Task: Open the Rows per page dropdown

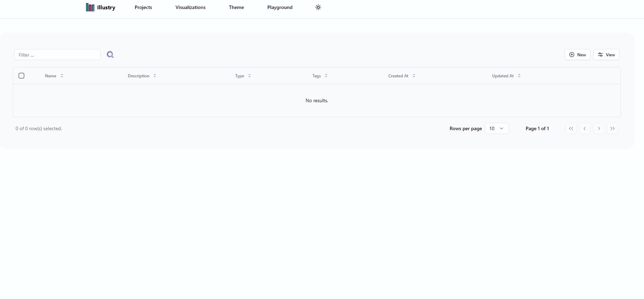Action: click(497, 128)
